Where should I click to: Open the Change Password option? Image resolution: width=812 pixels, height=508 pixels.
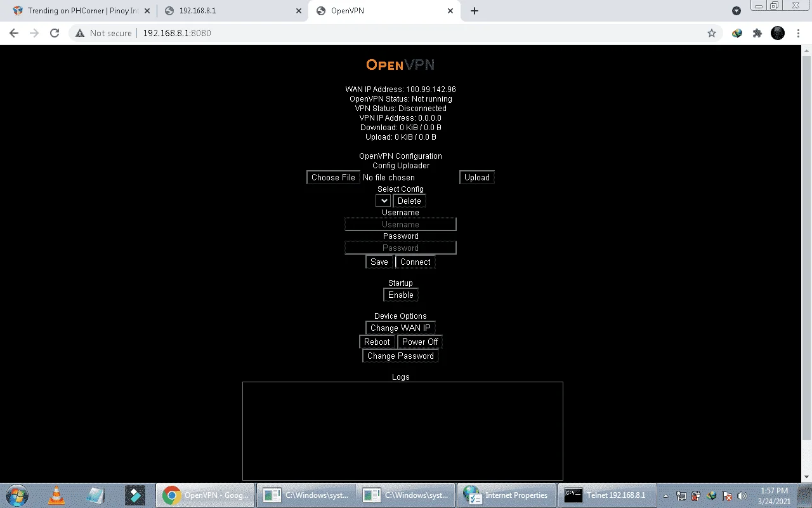[400, 356]
